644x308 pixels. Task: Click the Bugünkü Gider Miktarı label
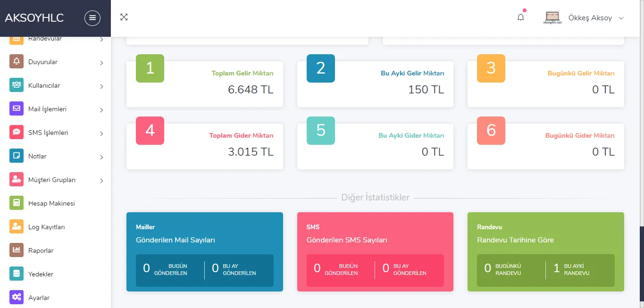coord(580,136)
